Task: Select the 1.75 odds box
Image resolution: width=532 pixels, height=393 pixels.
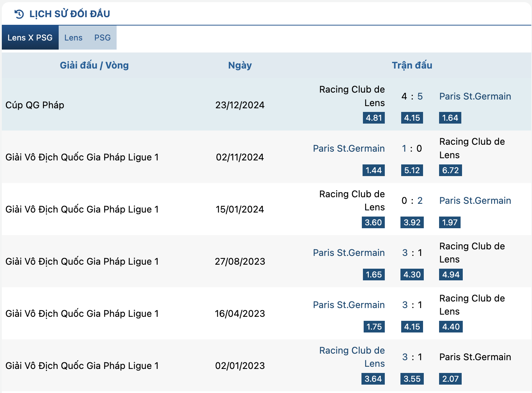Action: coord(374,327)
